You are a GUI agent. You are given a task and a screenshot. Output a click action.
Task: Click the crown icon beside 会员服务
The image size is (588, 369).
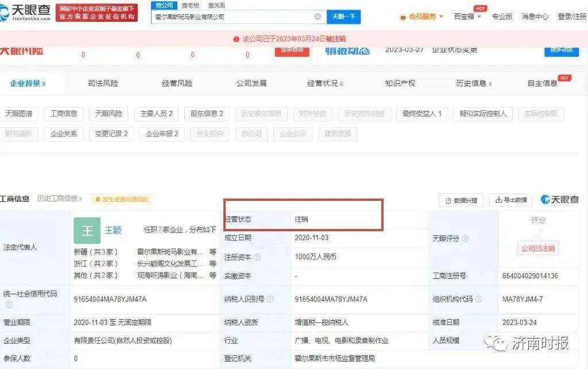click(403, 17)
